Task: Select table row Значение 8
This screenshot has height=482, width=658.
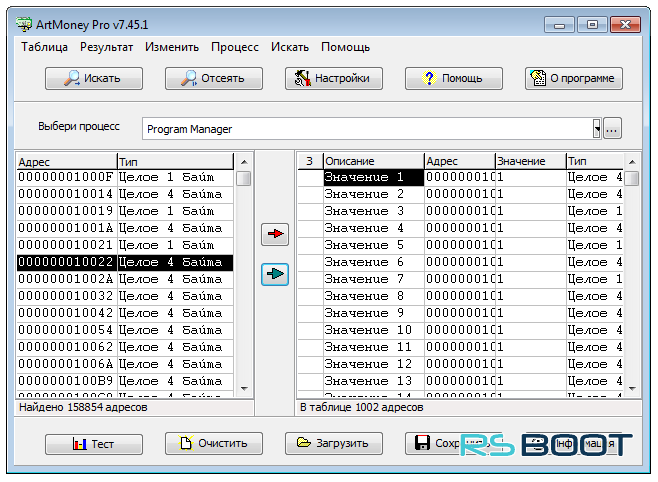Action: tap(460, 296)
